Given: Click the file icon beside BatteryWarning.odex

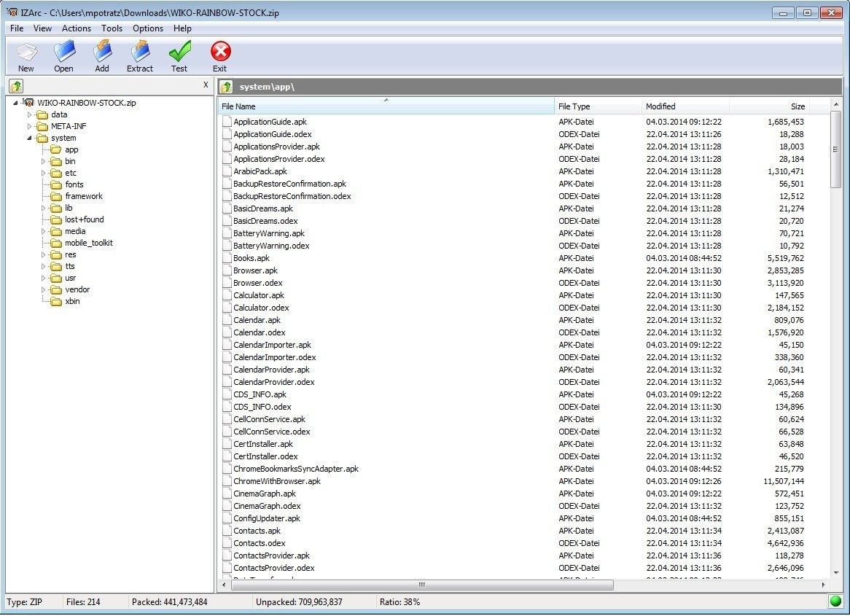Looking at the screenshot, I should click(x=227, y=246).
